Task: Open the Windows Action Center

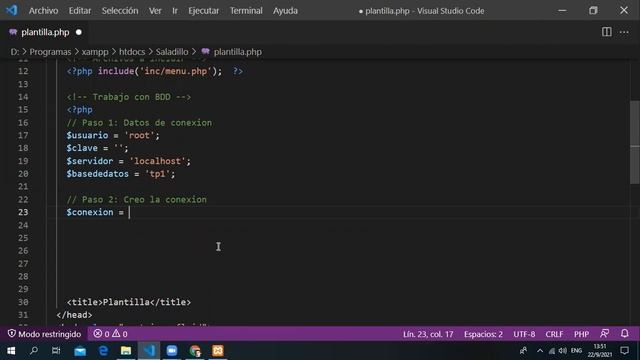Action: pyautogui.click(x=624, y=351)
